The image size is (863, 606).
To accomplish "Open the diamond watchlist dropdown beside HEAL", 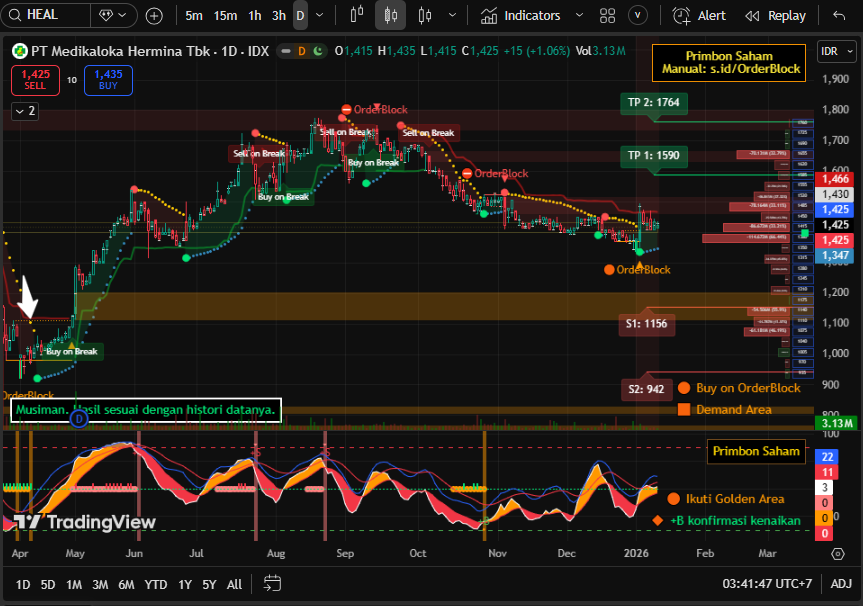I will click(x=114, y=16).
